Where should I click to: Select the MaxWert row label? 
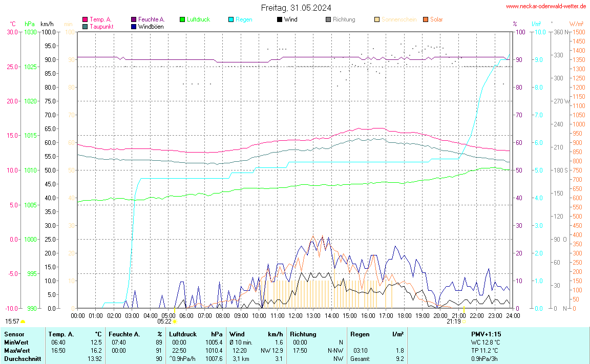coord(16,350)
